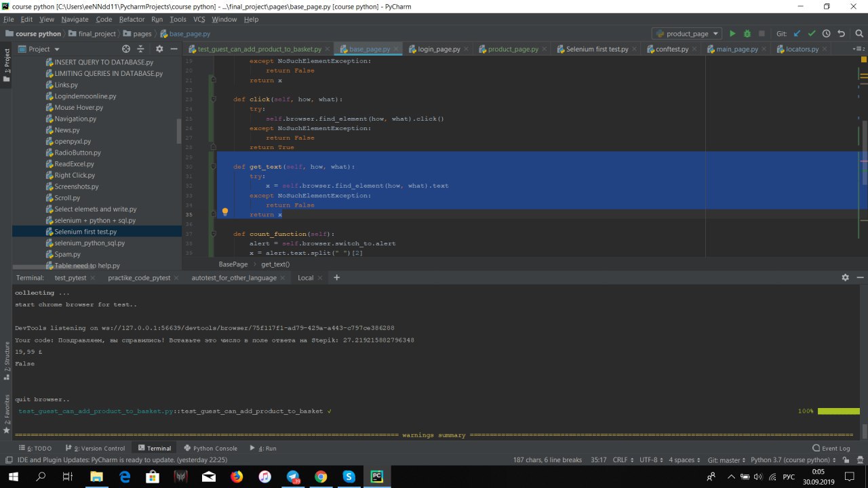
Task: Switch to the Local terminal tab
Action: [x=305, y=277]
